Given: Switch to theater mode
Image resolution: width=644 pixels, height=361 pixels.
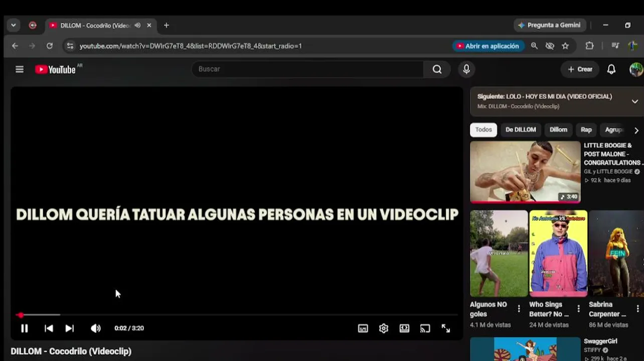Looking at the screenshot, I should pos(404,328).
